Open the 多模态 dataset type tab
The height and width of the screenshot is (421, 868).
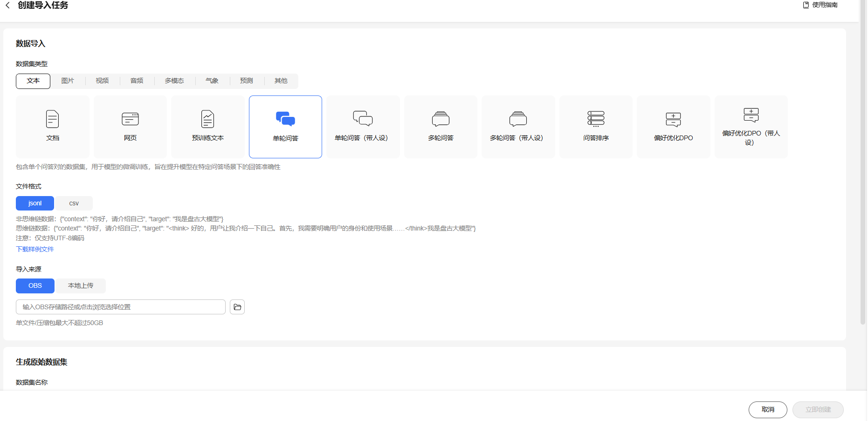[174, 81]
